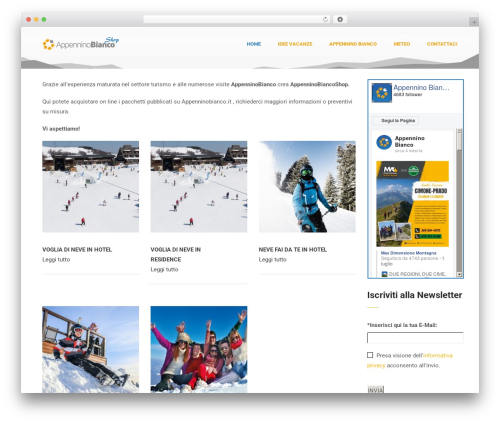This screenshot has width=500, height=423.
Task: Open the Voglia di Neve in Hotel thumbnail
Action: tap(90, 187)
